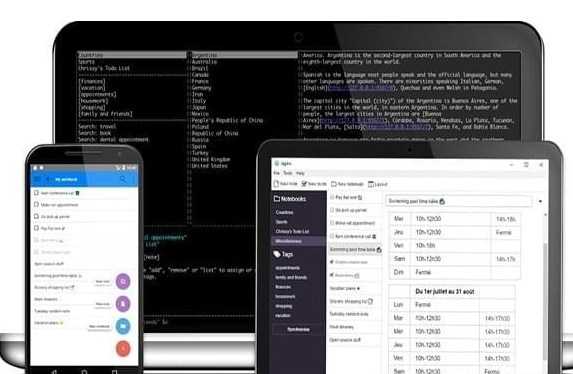Open the link after [English] in the terminal
This screenshot has height=374, width=573.
tap(361, 88)
